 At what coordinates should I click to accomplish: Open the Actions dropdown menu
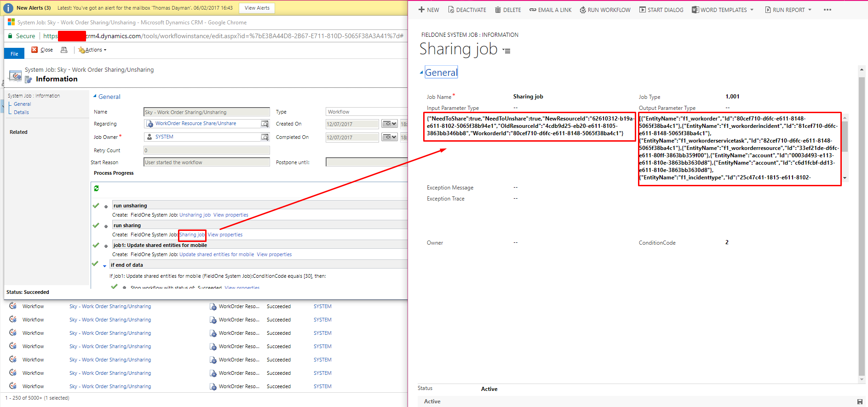92,50
